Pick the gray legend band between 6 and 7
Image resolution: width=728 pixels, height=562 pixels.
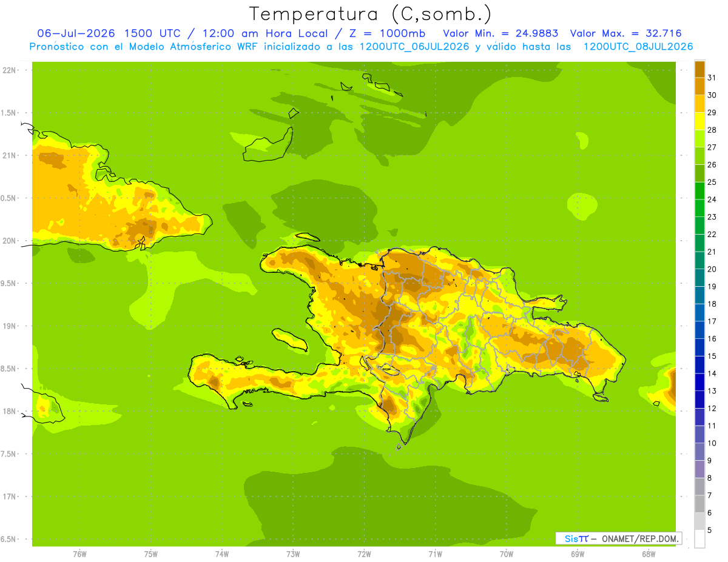pos(699,504)
